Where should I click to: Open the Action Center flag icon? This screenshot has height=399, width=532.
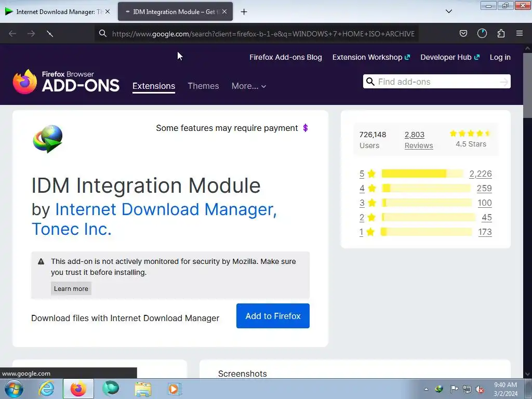click(454, 389)
